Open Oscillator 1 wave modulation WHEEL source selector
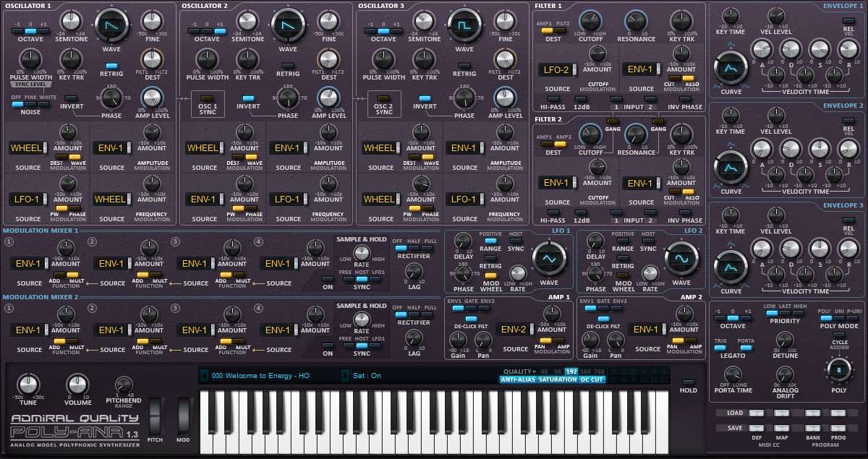The width and height of the screenshot is (868, 459). (x=30, y=147)
